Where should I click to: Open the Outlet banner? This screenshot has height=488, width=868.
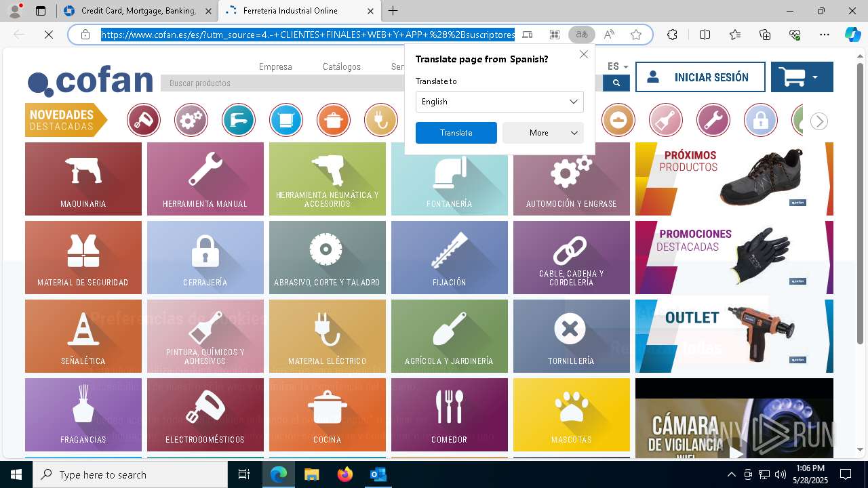click(734, 336)
